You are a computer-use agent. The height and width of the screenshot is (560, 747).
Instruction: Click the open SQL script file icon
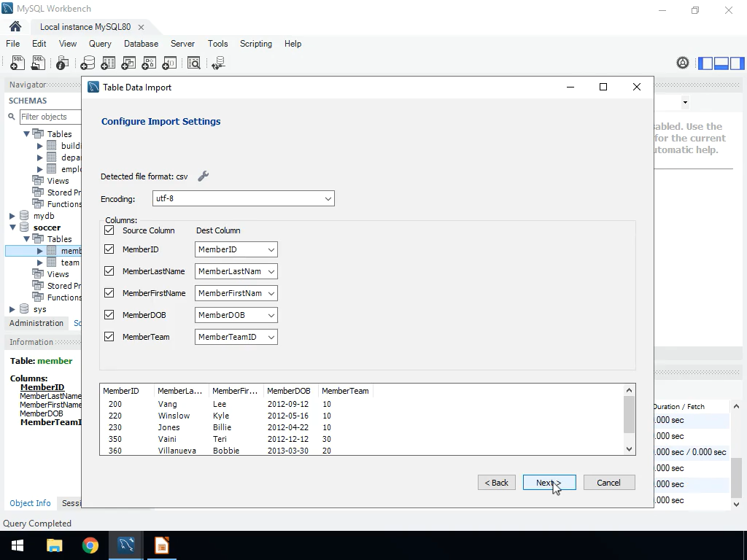point(37,63)
